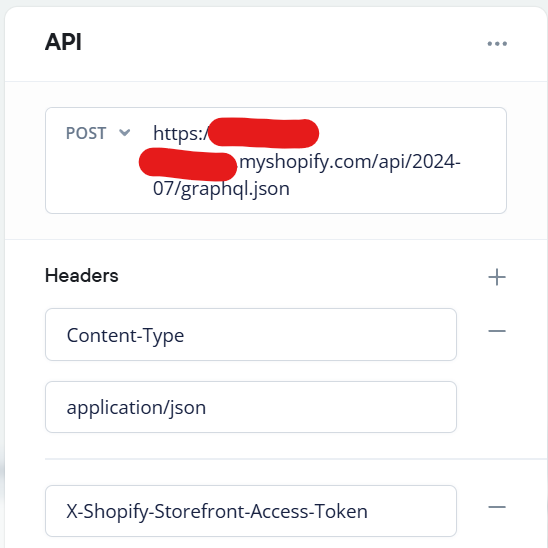Place cursor on the myshopify.com/api/2024- URL text
Screen dimensions: 548x548
[350, 162]
